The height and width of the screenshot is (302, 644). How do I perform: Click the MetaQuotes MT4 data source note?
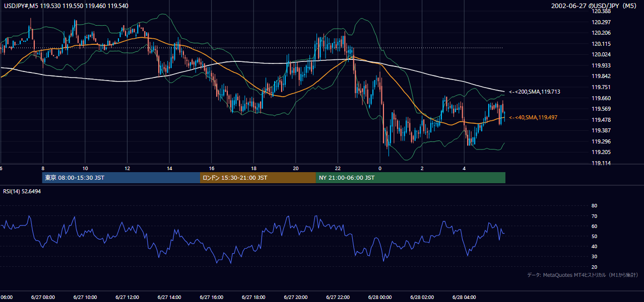583,275
